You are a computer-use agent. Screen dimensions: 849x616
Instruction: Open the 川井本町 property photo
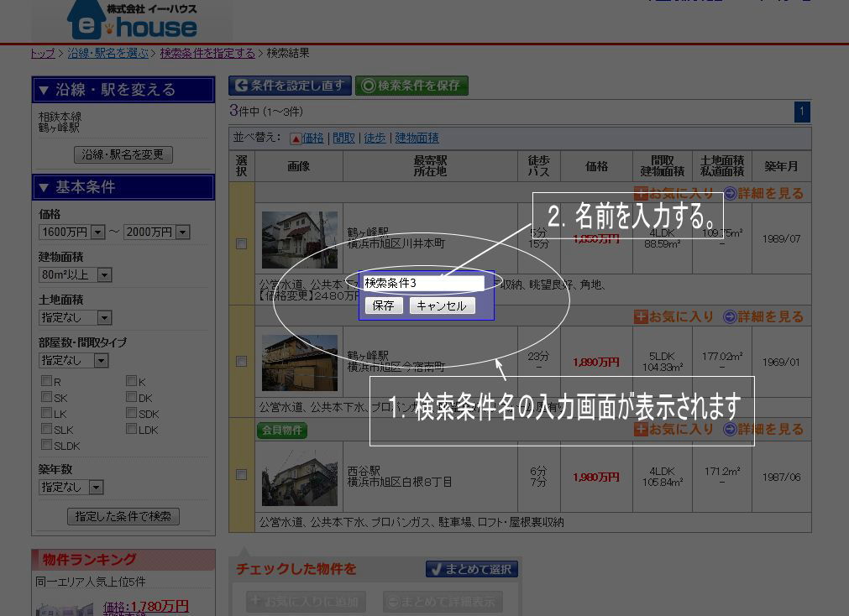(x=300, y=240)
